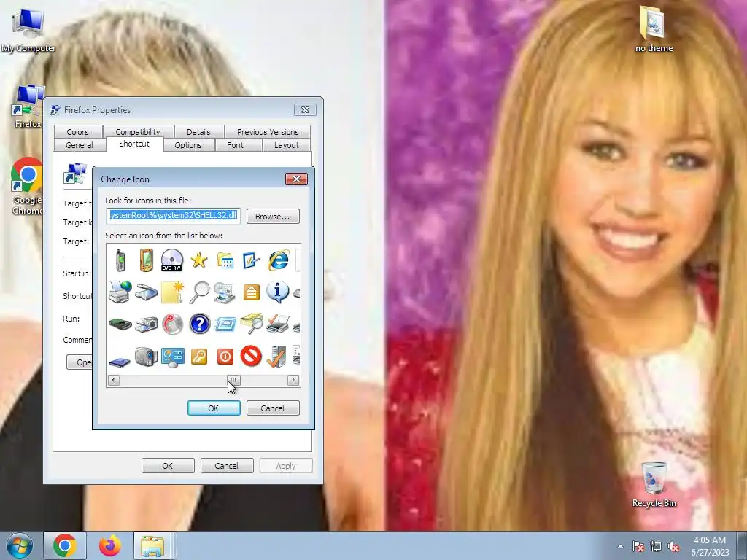The height and width of the screenshot is (560, 747).
Task: Click the Action Center flag tray icon
Action: coord(638,546)
